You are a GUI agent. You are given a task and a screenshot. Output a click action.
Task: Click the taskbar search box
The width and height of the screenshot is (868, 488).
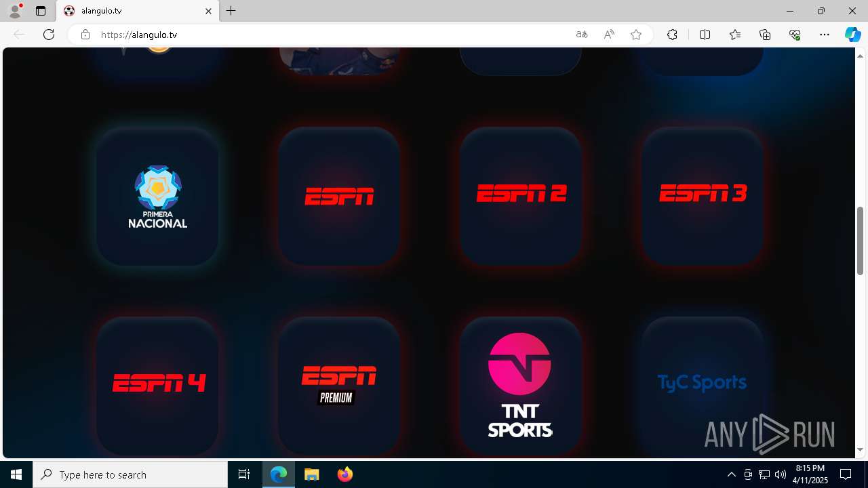130,474
